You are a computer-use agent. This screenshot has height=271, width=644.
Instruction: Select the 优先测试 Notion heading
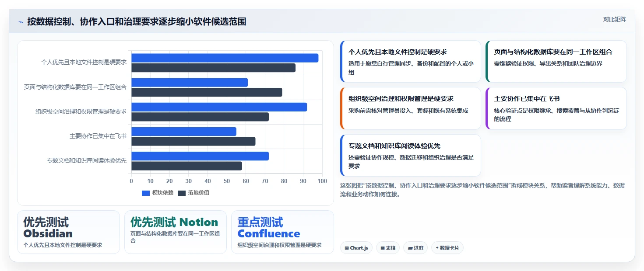174,222
